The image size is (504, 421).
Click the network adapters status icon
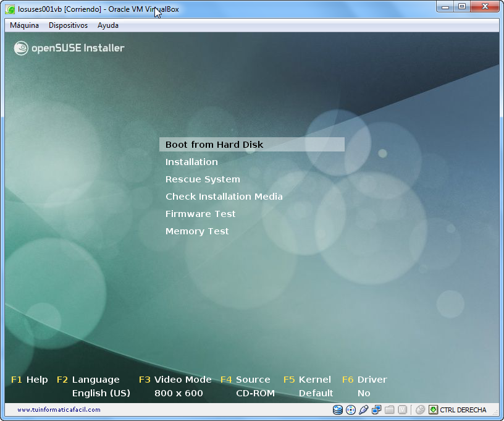(376, 410)
